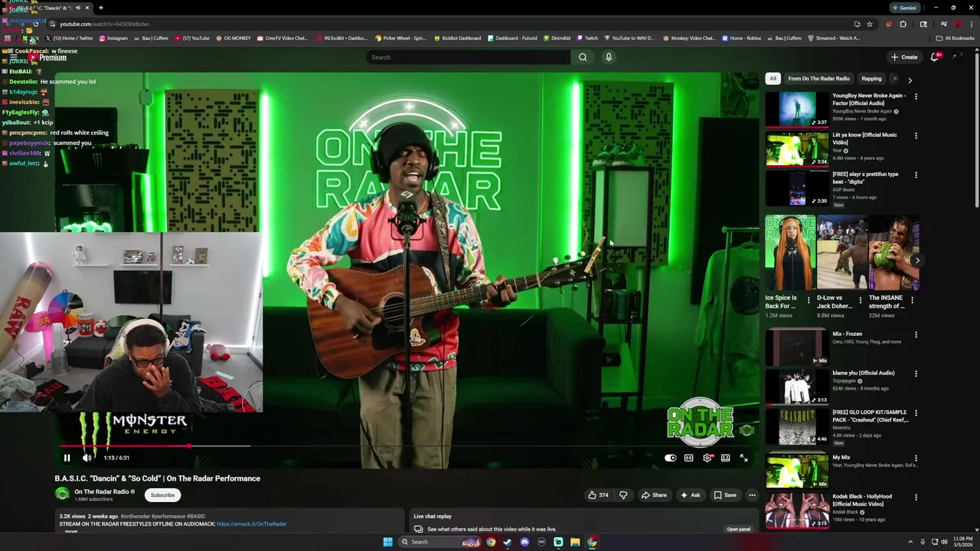Image resolution: width=980 pixels, height=551 pixels.
Task: Click the Ask button
Action: (x=690, y=495)
